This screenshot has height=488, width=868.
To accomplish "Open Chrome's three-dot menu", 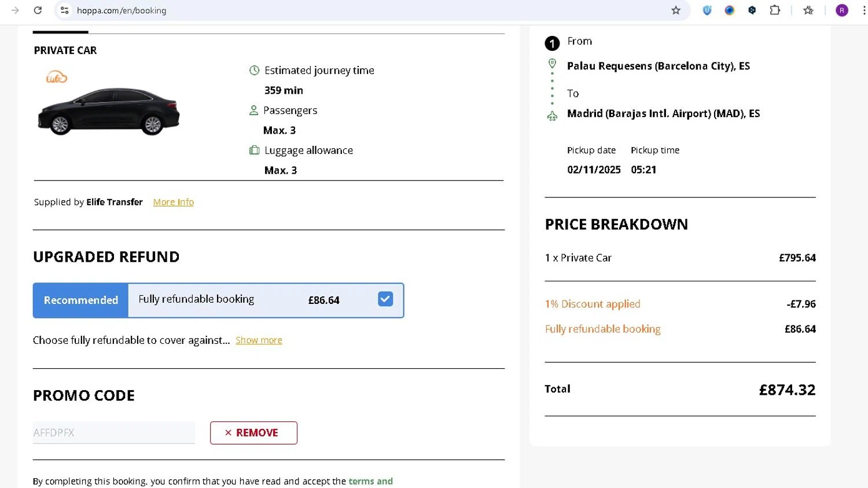I will tap(864, 10).
